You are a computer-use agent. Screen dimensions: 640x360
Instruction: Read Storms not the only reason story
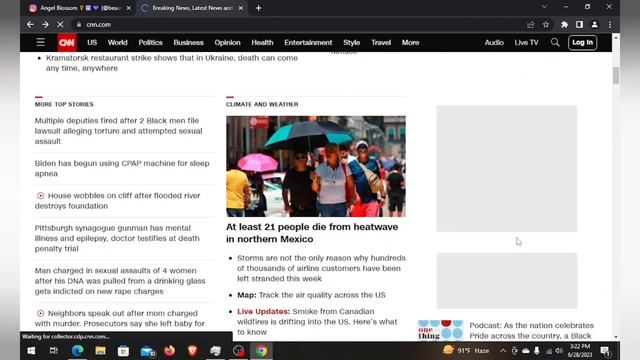pyautogui.click(x=321, y=268)
